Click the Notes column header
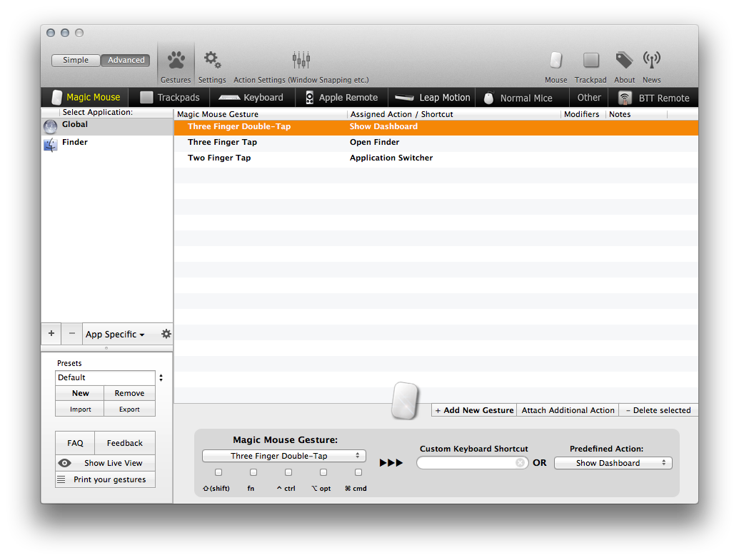This screenshot has height=560, width=739. coord(637,114)
